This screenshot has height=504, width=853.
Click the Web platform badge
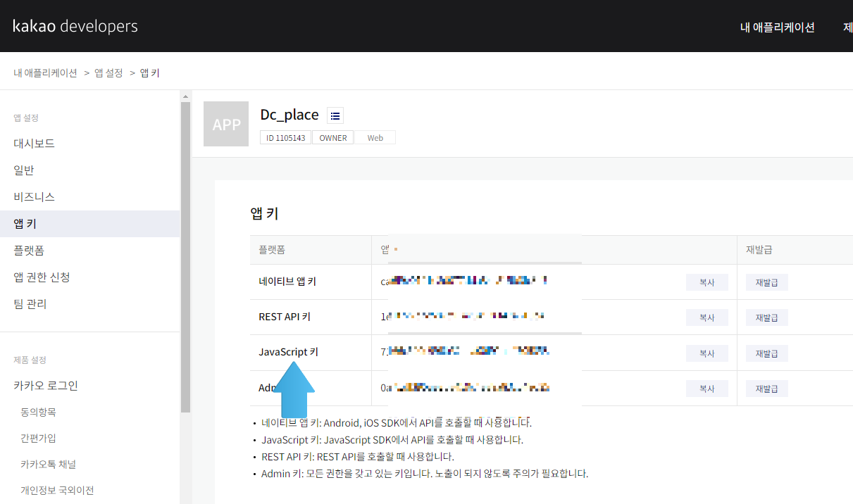pos(375,138)
